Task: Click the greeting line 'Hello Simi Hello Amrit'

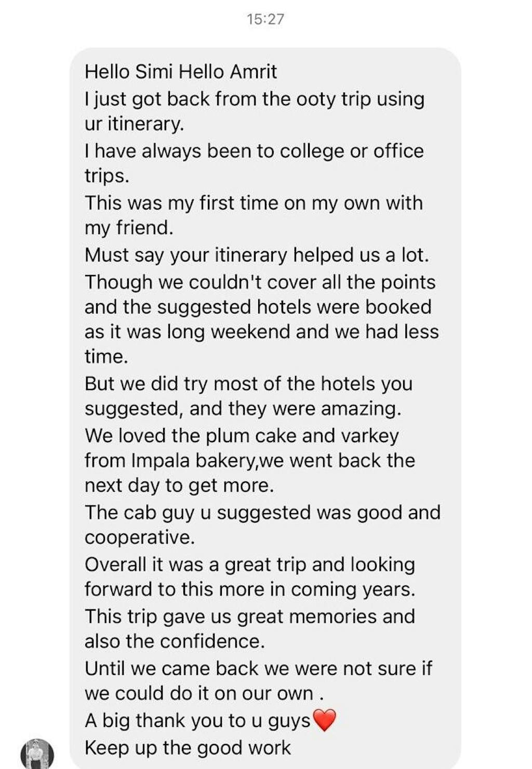Action: pyautogui.click(x=181, y=71)
